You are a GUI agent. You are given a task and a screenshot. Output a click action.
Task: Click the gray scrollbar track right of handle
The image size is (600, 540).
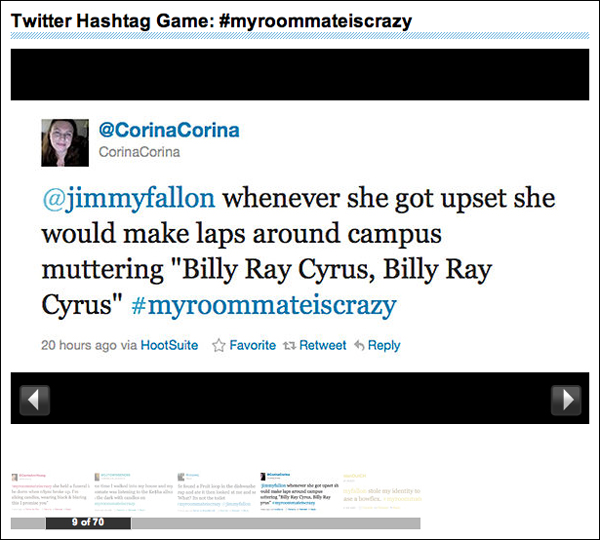point(275,523)
